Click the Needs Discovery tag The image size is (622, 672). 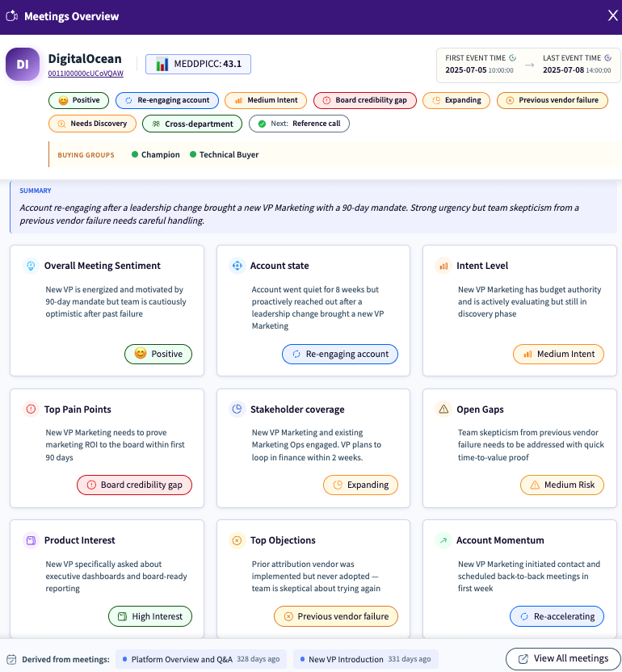93,124
